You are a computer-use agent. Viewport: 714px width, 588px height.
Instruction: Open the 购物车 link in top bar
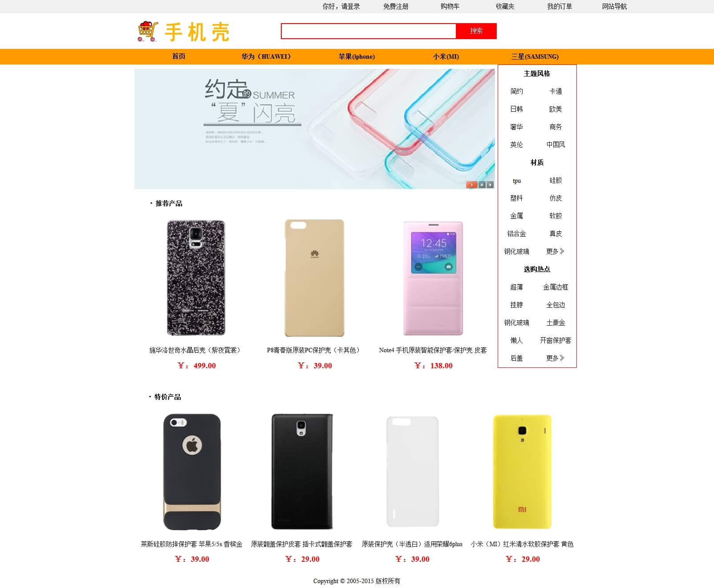450,6
